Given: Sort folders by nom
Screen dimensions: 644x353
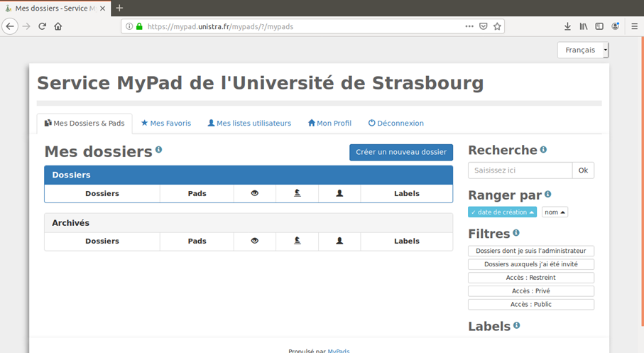Looking at the screenshot, I should point(555,212).
